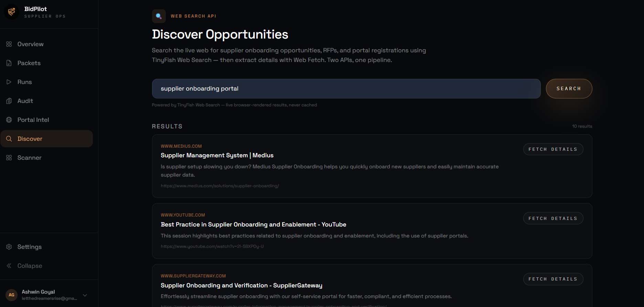Image resolution: width=644 pixels, height=307 pixels.
Task: Click the supplier onboarding portal search field
Action: (x=346, y=88)
